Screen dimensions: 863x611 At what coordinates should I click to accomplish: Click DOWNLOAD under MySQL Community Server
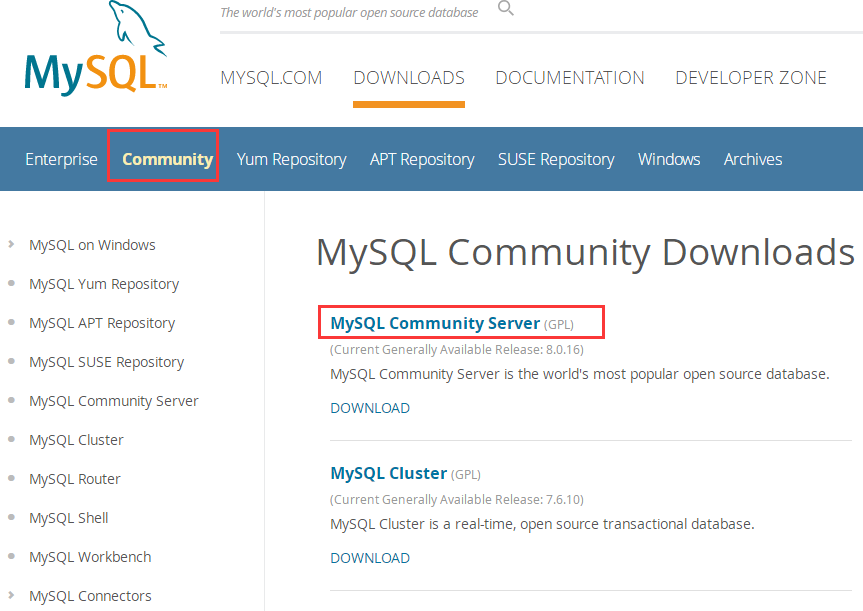click(369, 407)
